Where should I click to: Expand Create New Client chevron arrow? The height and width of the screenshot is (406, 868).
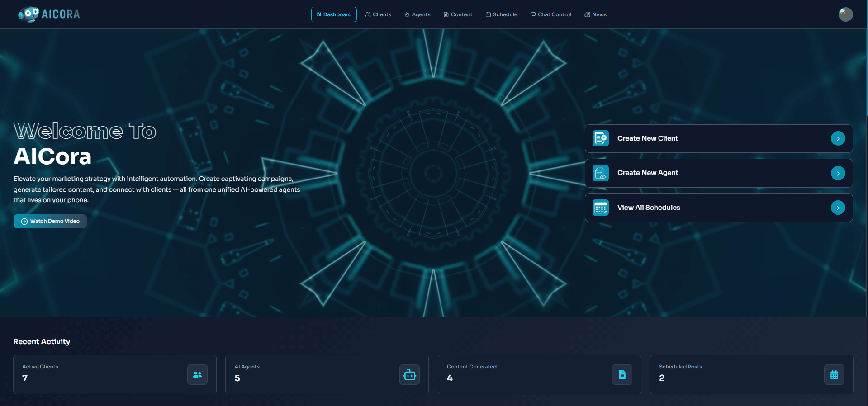click(x=838, y=138)
